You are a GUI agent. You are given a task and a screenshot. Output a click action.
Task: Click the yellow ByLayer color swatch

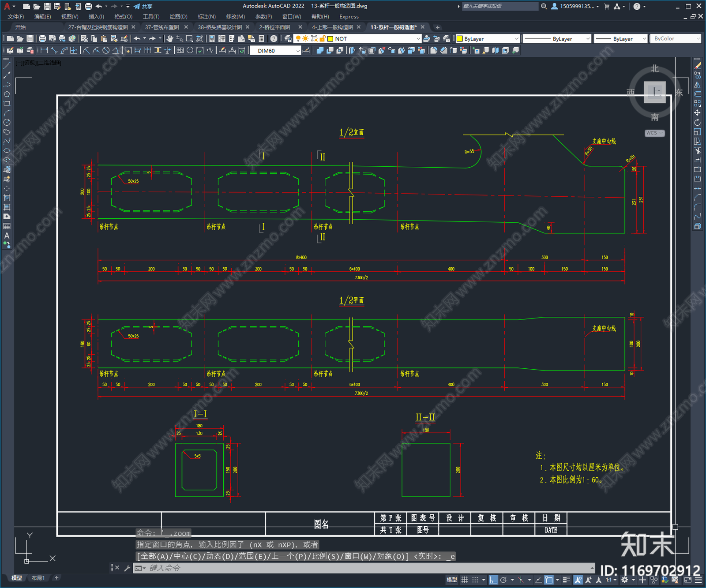point(460,39)
